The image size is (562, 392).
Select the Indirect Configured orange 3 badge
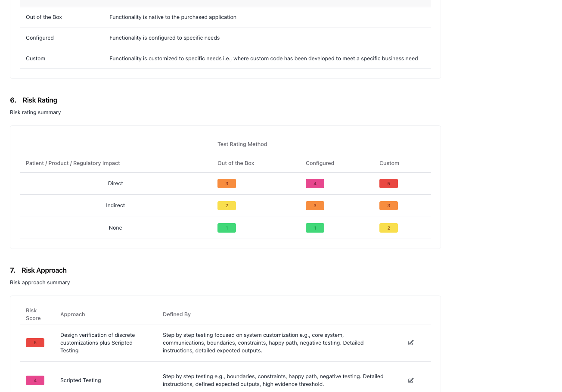315,205
